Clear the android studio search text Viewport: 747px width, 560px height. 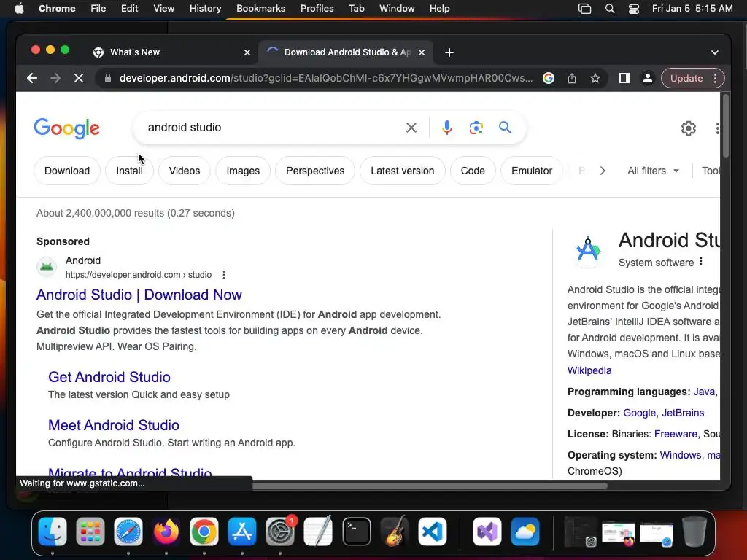pos(411,128)
